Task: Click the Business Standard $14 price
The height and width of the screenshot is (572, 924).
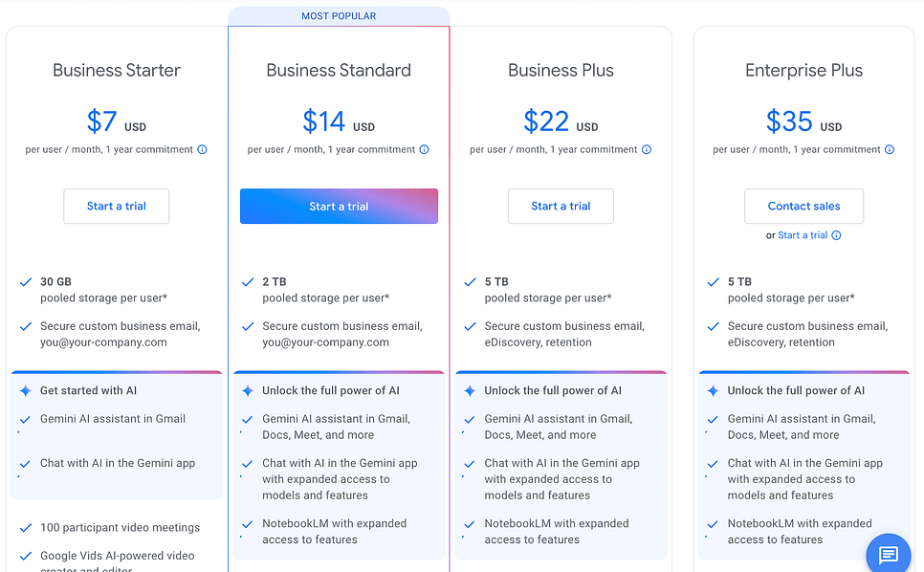Action: [324, 121]
